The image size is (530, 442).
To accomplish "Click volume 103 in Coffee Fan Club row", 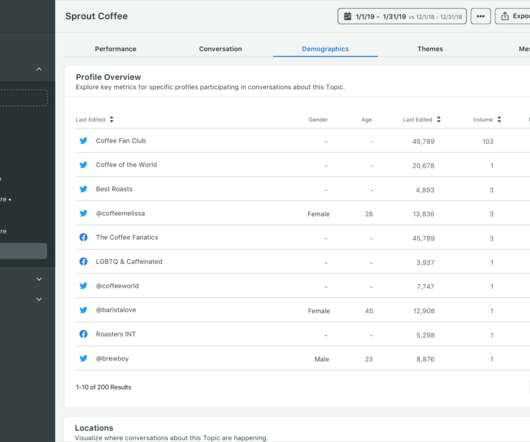I will pyautogui.click(x=488, y=141).
